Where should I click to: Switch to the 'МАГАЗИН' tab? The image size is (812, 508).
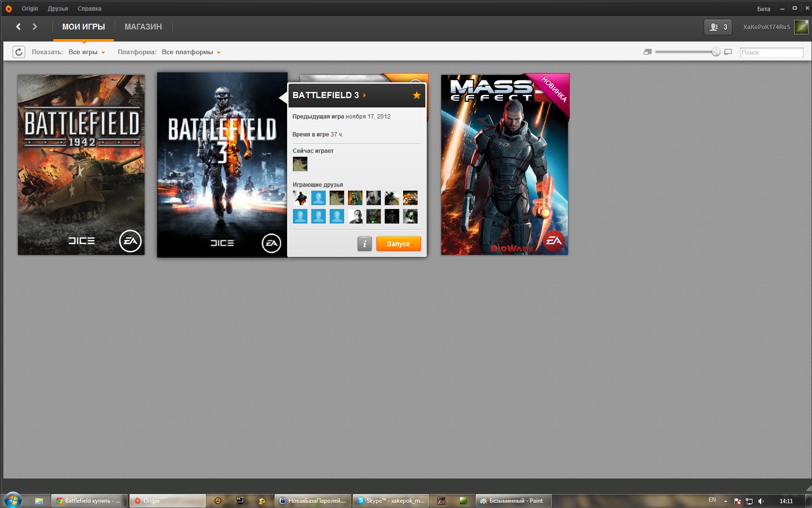click(143, 27)
